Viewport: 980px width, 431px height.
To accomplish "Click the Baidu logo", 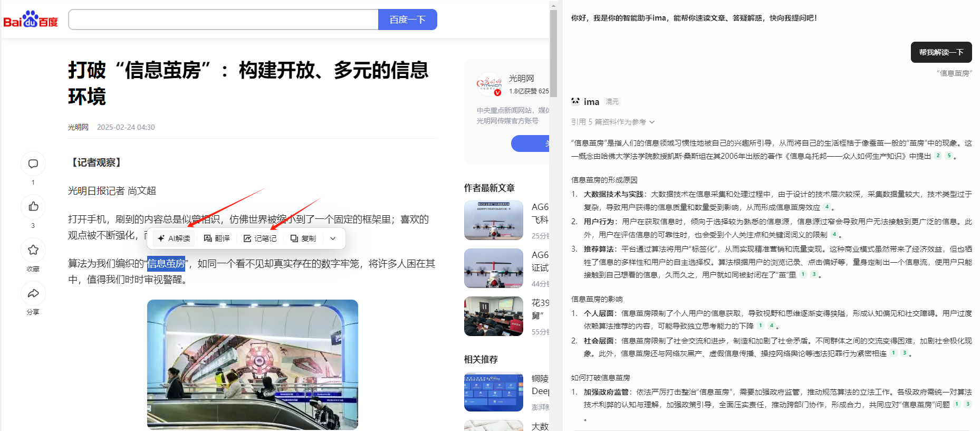I will 31,20.
